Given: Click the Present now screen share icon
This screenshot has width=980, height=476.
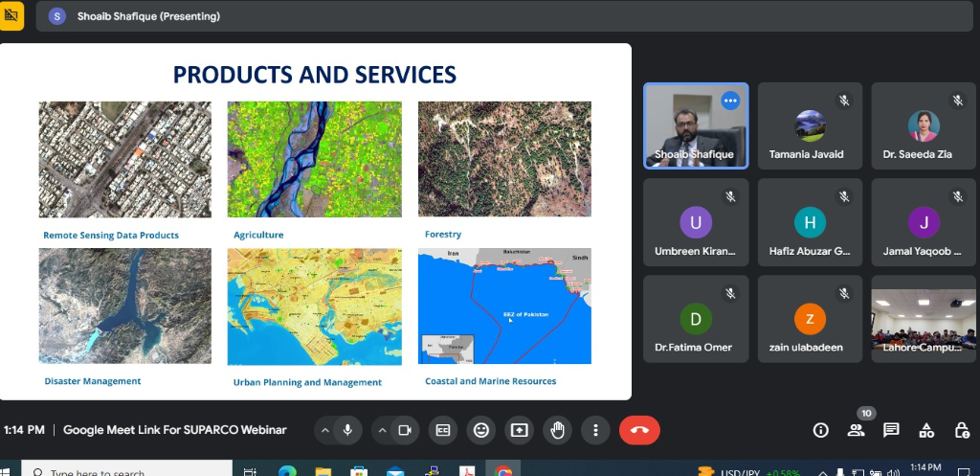Looking at the screenshot, I should (520, 430).
